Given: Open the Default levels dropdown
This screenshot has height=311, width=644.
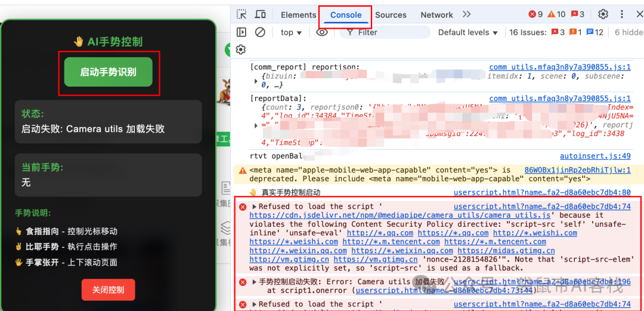Looking at the screenshot, I should click(467, 32).
